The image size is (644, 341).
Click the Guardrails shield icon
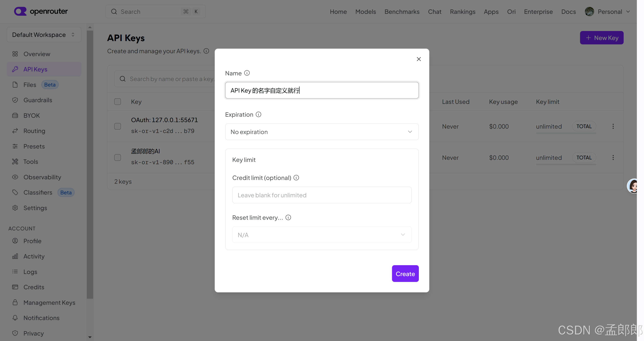(15, 100)
